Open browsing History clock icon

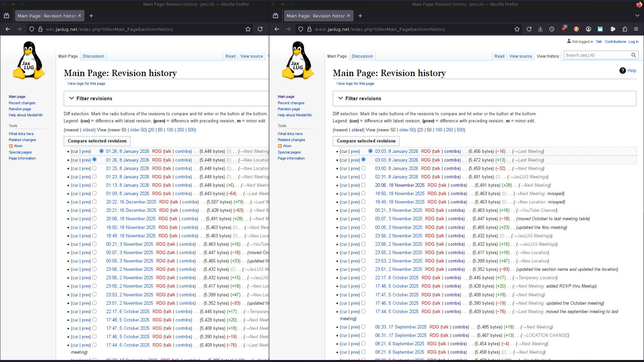552,29
